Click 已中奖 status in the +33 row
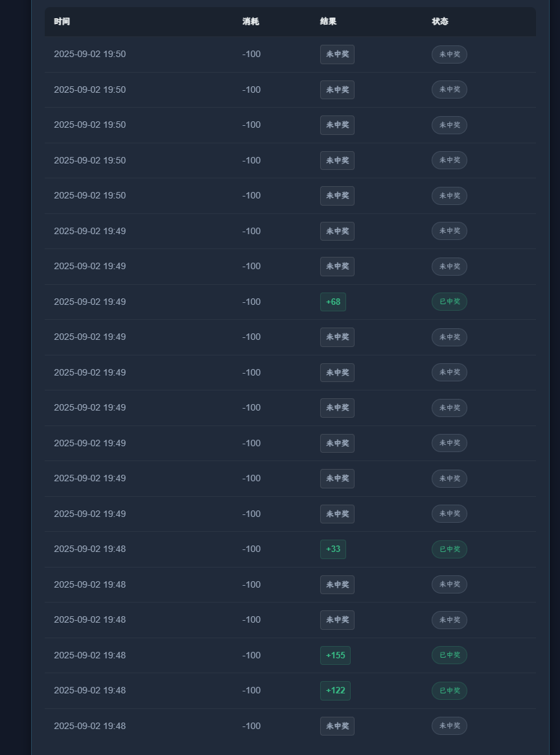 449,549
